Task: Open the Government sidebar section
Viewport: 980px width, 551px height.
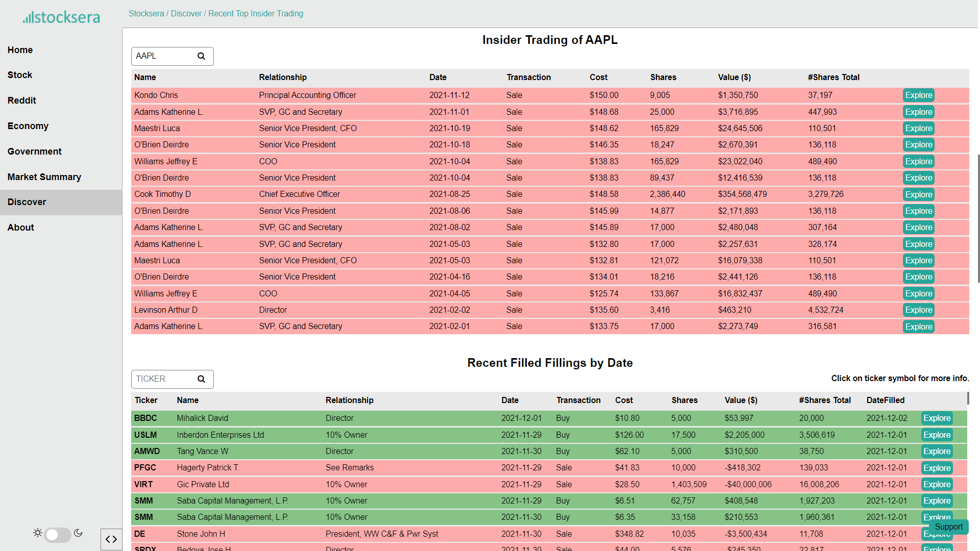Action: (x=34, y=152)
